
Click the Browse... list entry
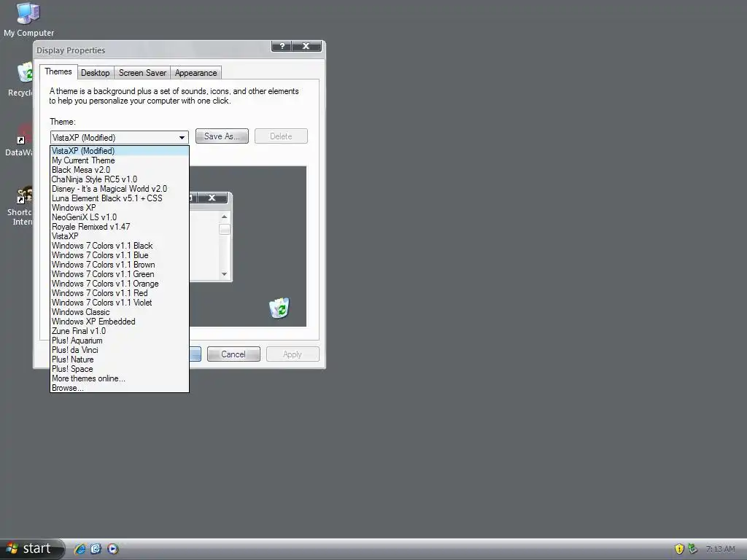[x=120, y=388]
